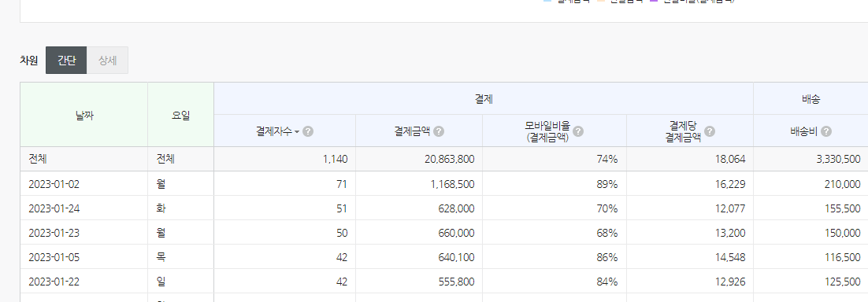The width and height of the screenshot is (868, 302).
Task: Click mobile ratio 89%
Action: pos(607,184)
